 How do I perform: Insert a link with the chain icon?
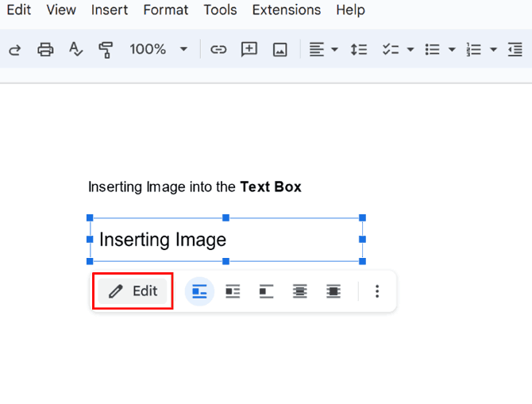(x=218, y=49)
